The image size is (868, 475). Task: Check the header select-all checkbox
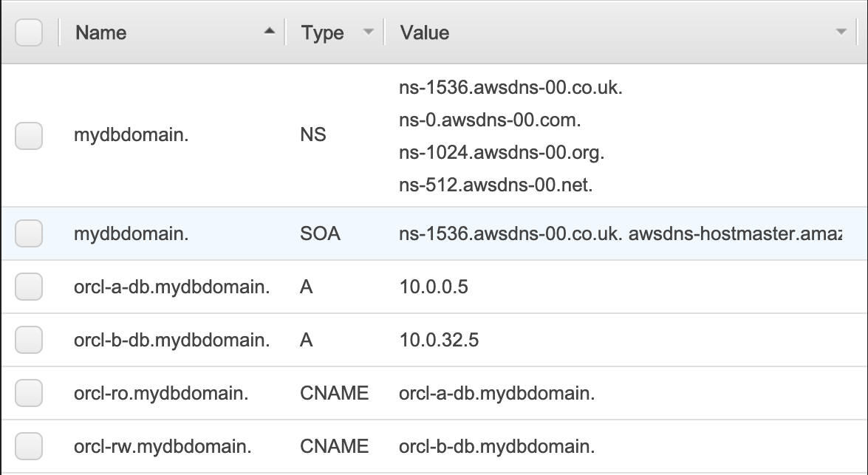pyautogui.click(x=28, y=32)
